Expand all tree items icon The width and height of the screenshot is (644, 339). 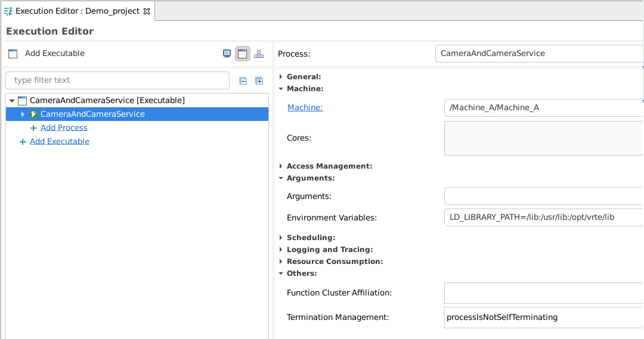259,81
